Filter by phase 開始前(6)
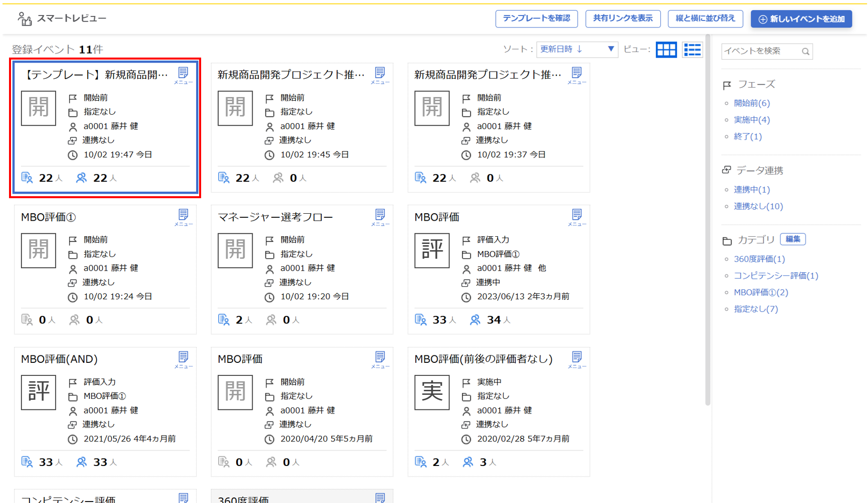 tap(751, 103)
